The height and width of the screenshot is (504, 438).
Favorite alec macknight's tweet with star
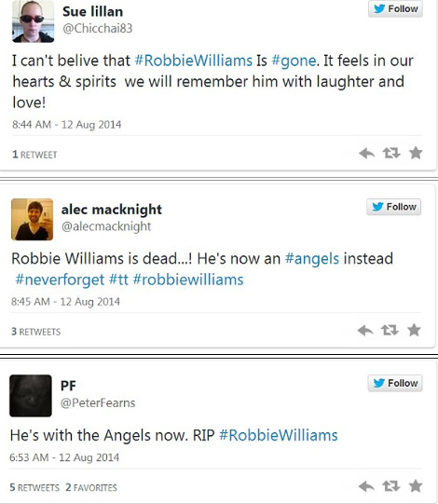click(414, 330)
